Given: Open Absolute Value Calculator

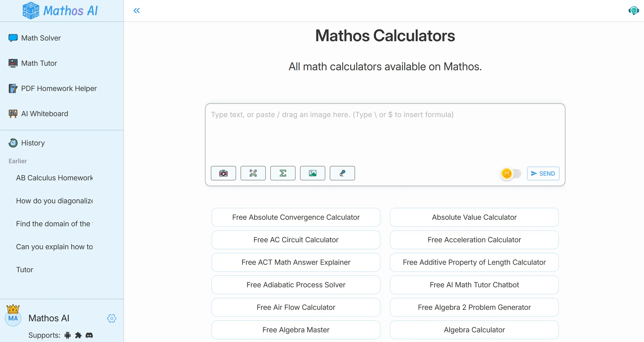Looking at the screenshot, I should 474,217.
